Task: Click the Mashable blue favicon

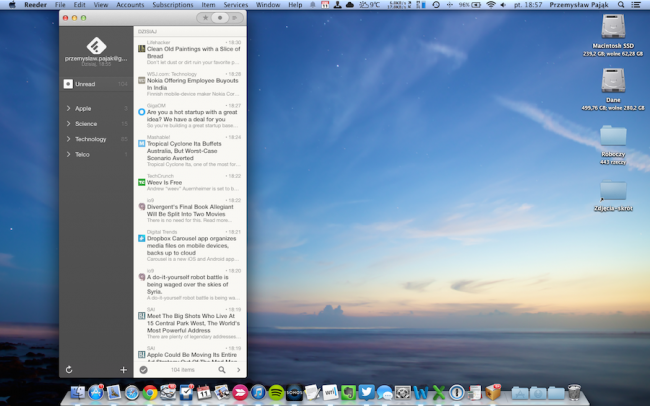Action: pos(141,143)
